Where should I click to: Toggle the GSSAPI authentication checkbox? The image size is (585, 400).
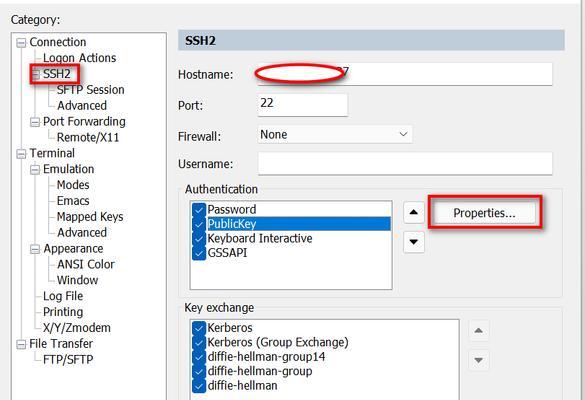click(x=199, y=253)
